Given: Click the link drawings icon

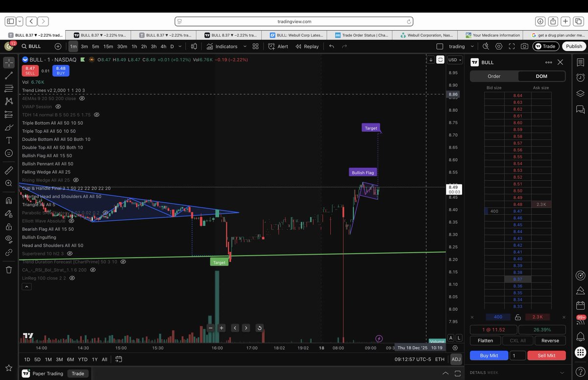Looking at the screenshot, I should click(x=9, y=253).
